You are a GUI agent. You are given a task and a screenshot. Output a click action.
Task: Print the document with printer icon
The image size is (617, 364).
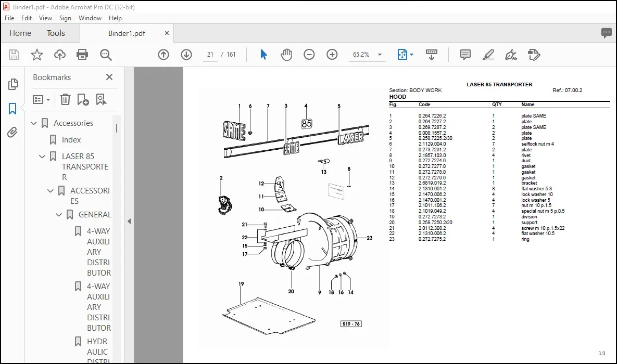pyautogui.click(x=82, y=55)
